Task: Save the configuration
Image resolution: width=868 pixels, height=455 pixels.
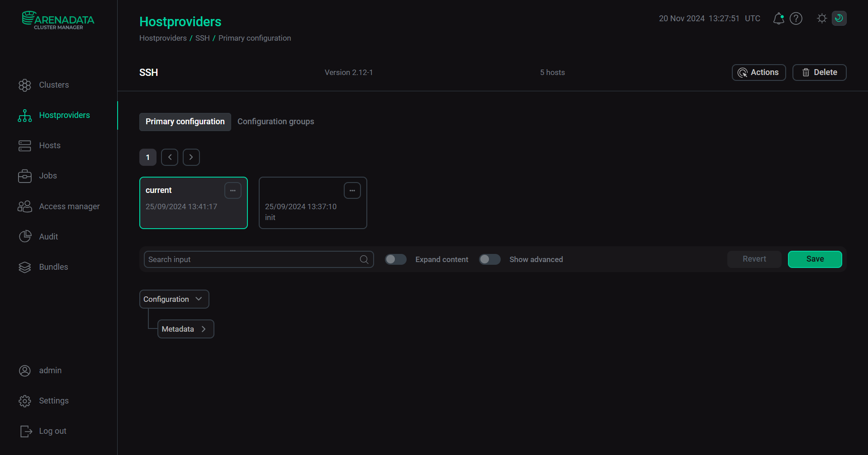Action: coord(815,259)
